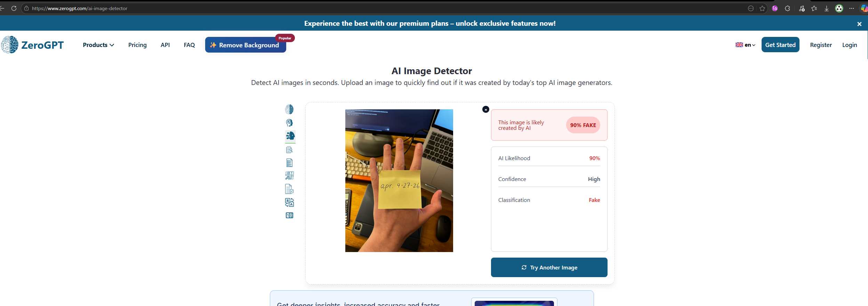Viewport: 868px width, 306px height.
Task: Open the language selector 'en'
Action: point(745,45)
